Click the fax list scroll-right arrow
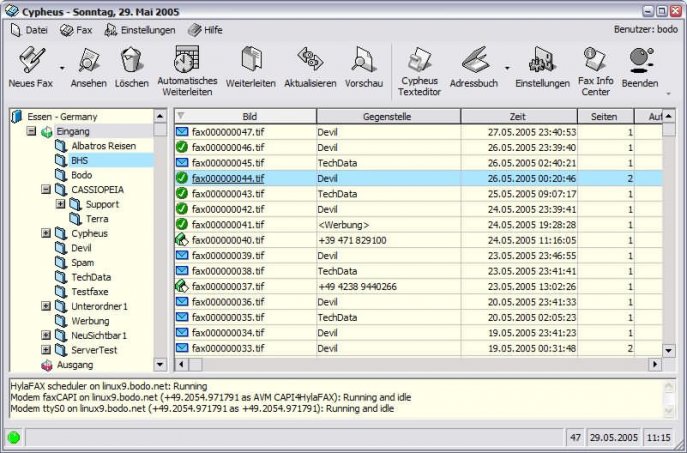The width and height of the screenshot is (687, 453). (655, 364)
